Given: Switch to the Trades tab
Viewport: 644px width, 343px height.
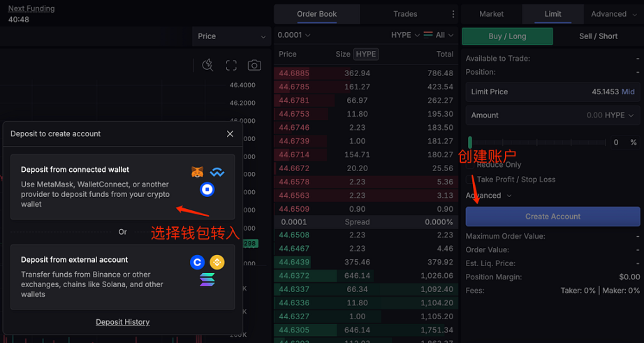Looking at the screenshot, I should click(x=405, y=14).
